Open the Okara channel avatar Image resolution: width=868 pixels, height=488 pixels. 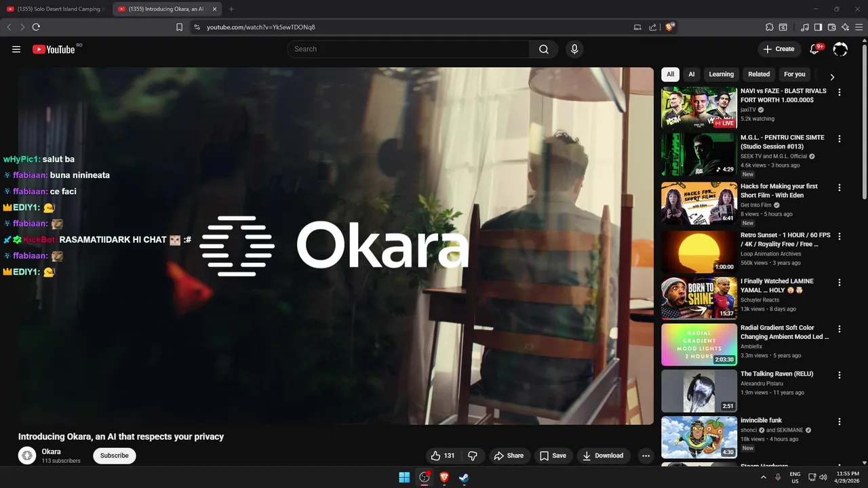click(27, 455)
